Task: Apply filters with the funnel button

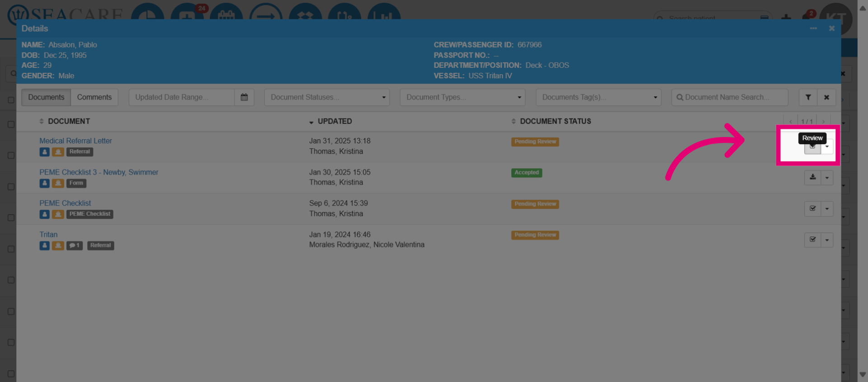Action: [x=808, y=97]
